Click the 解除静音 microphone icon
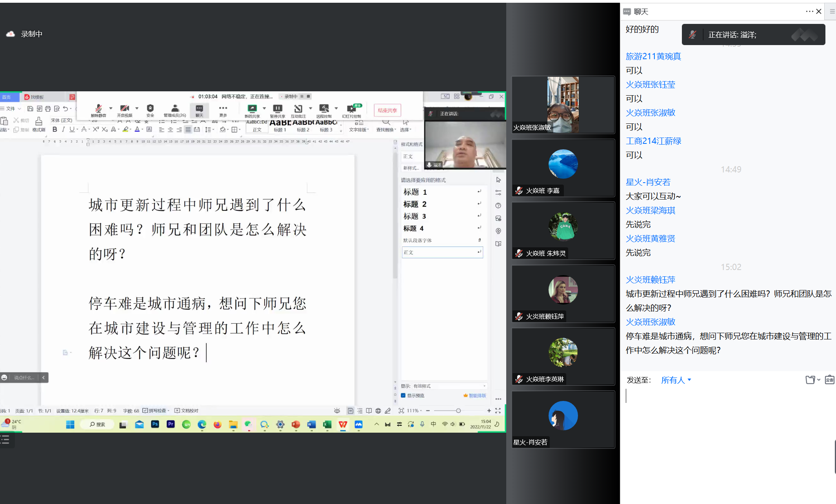Screen dimensions: 836x504 pos(98,109)
